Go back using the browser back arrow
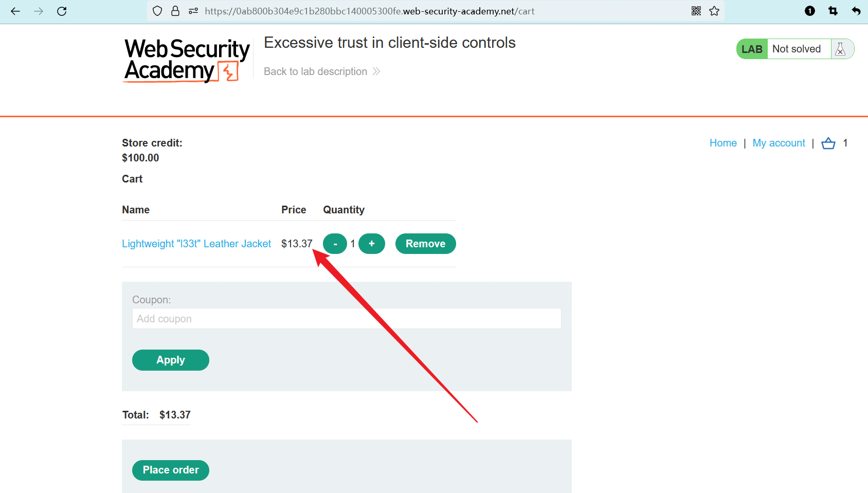This screenshot has width=868, height=493. [x=15, y=11]
